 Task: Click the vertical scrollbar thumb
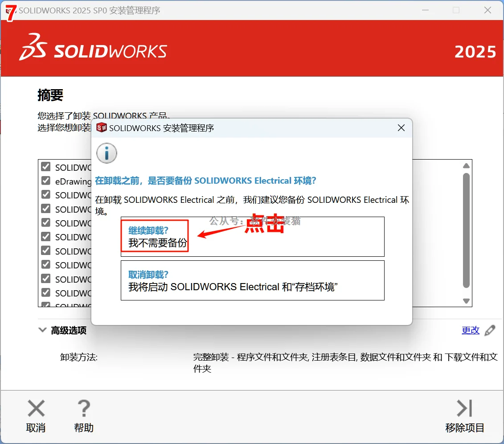pos(467,232)
